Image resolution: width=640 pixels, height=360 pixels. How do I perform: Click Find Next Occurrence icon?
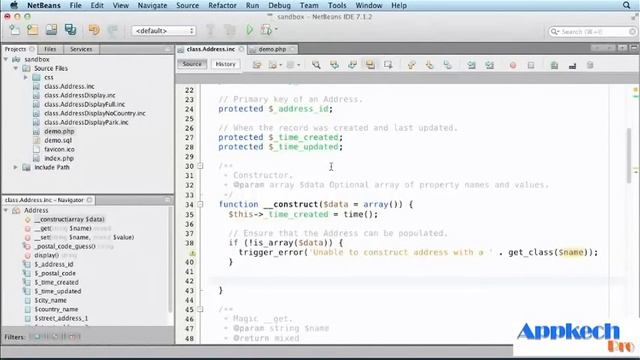click(352, 65)
